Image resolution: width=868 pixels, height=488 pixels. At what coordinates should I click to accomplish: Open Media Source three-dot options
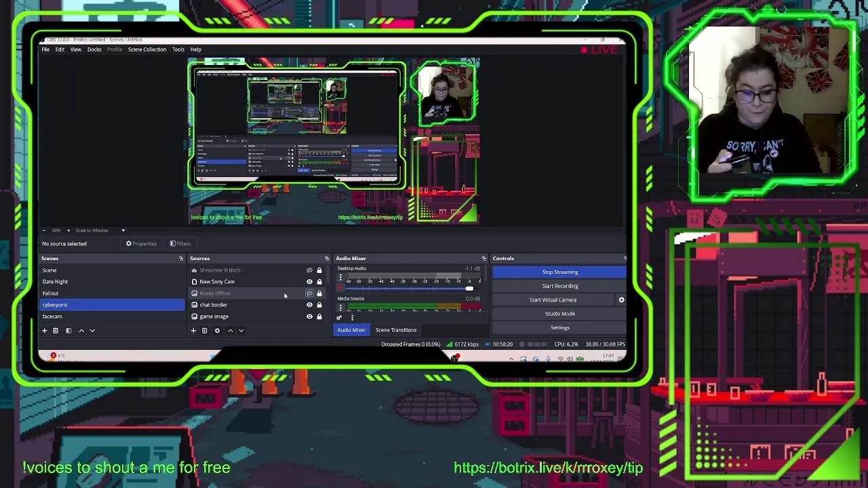tap(340, 308)
